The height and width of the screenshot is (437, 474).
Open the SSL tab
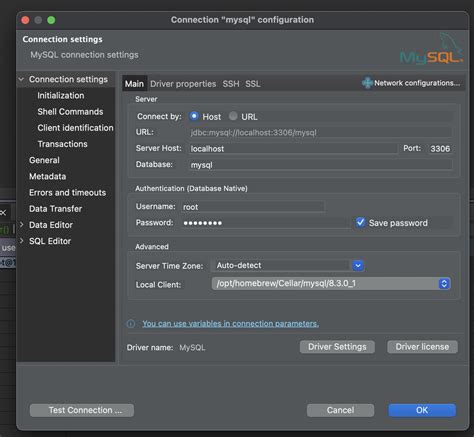(253, 84)
